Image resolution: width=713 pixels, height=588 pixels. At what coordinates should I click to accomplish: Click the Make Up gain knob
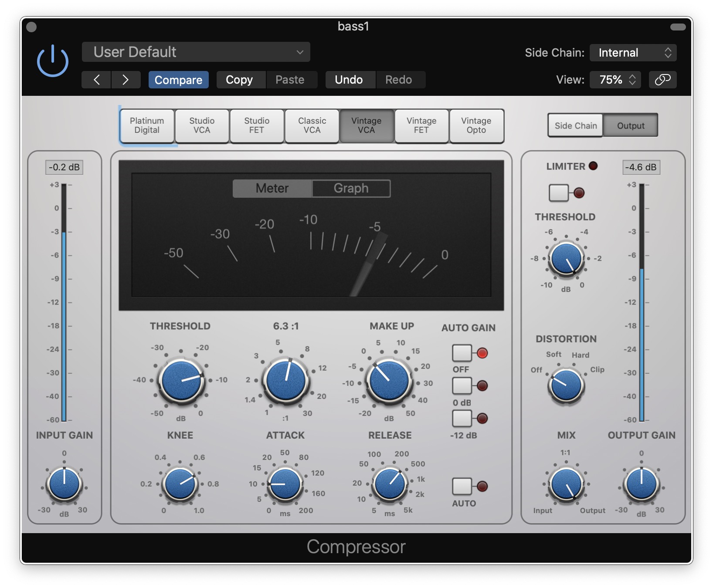point(389,380)
